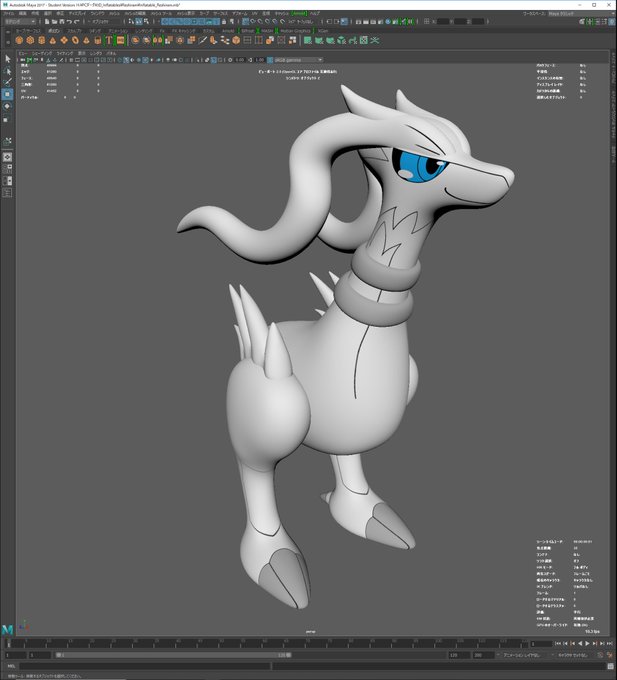Screen dimensions: 617x680
Task: Click the SVG import shelf icon
Action: (x=120, y=40)
